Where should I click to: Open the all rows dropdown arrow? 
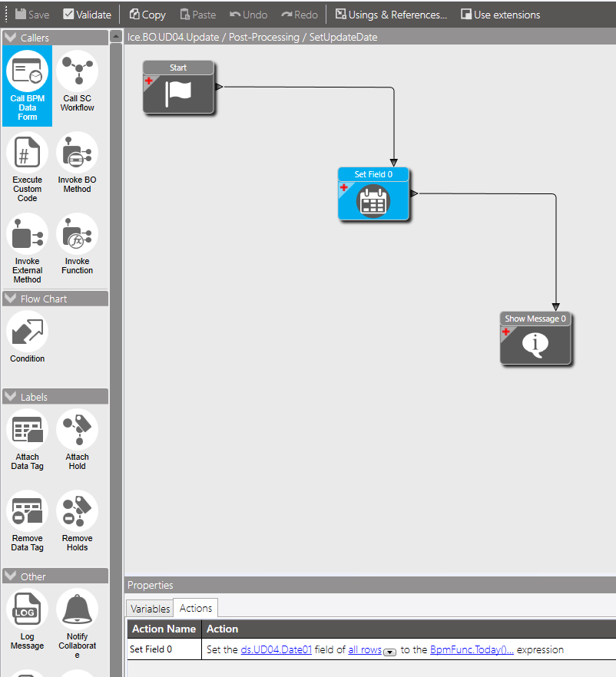tap(389, 652)
